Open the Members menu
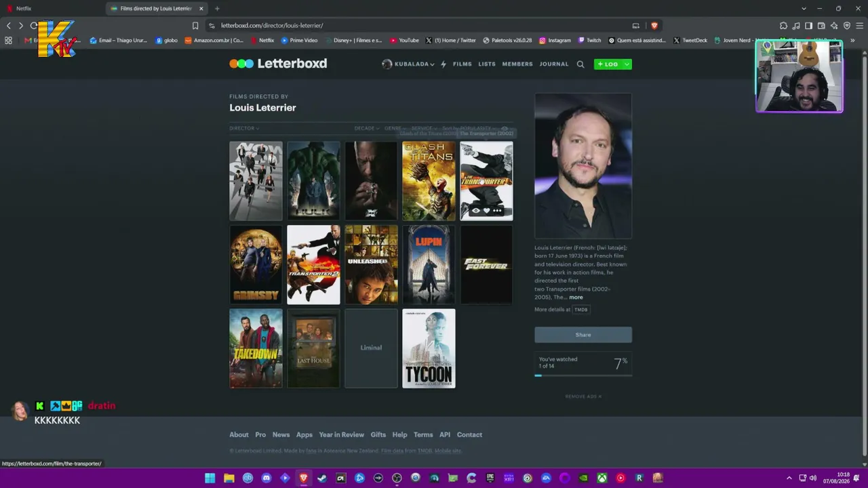 tap(517, 64)
